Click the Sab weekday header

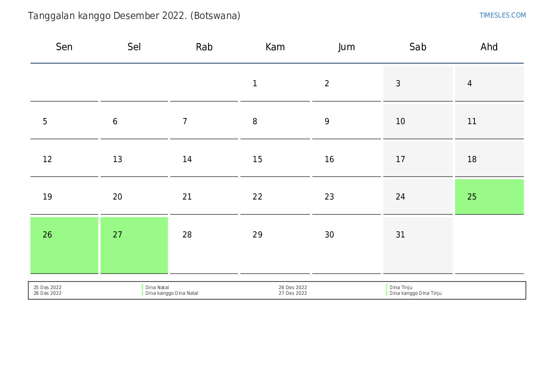click(418, 47)
